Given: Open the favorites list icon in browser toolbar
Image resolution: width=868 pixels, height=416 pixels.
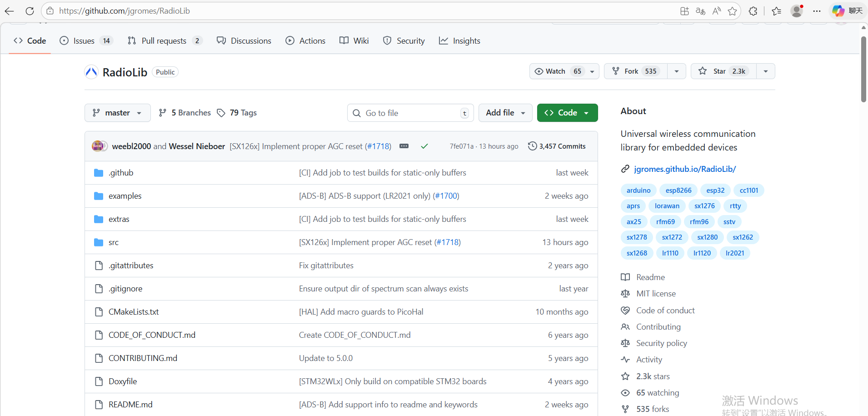Looking at the screenshot, I should [777, 11].
